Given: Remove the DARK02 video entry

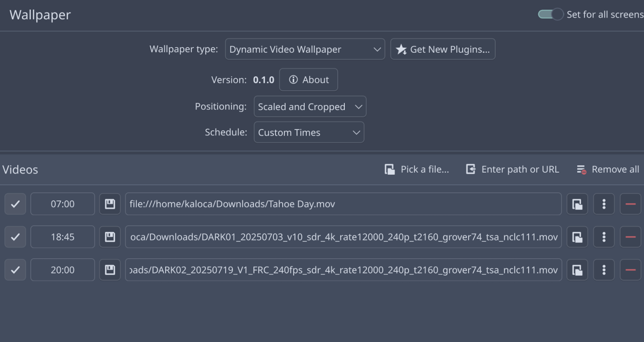Looking at the screenshot, I should 630,270.
